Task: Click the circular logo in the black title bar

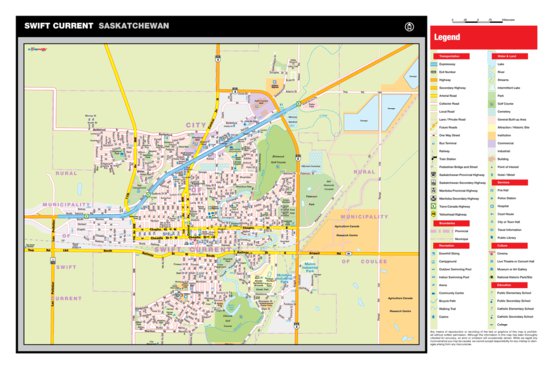Action: [409, 27]
